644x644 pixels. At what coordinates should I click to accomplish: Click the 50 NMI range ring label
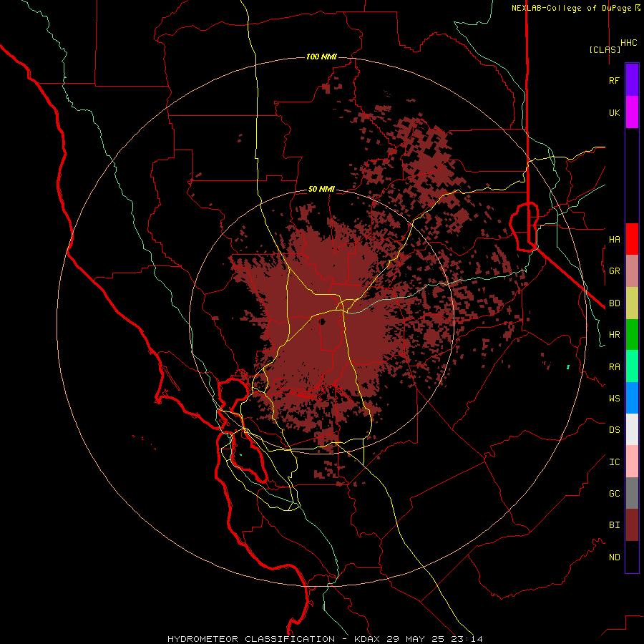tap(321, 189)
